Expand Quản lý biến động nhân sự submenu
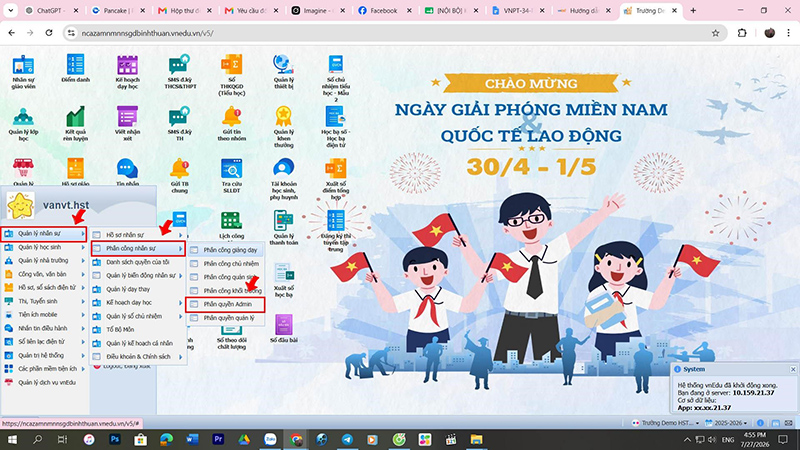 [x=138, y=276]
